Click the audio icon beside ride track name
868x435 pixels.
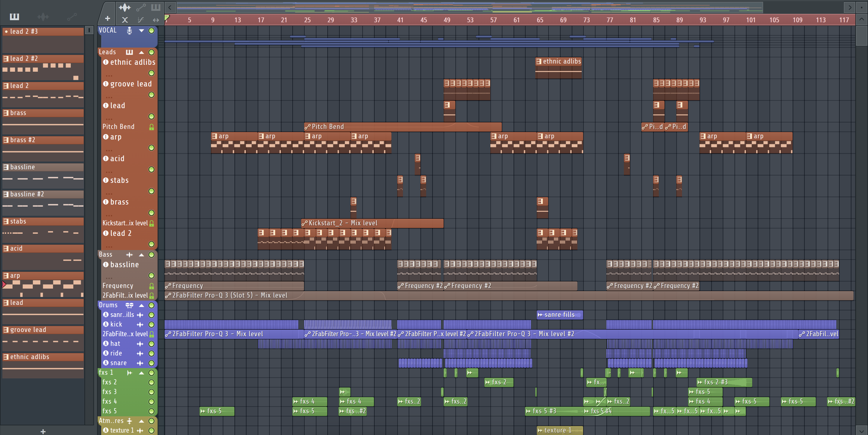[106, 353]
